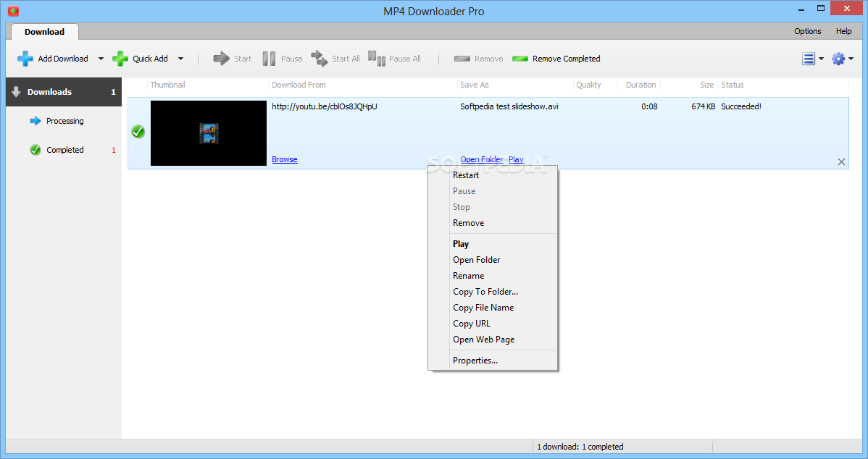This screenshot has width=868, height=459.
Task: Click the Size column header
Action: (707, 85)
